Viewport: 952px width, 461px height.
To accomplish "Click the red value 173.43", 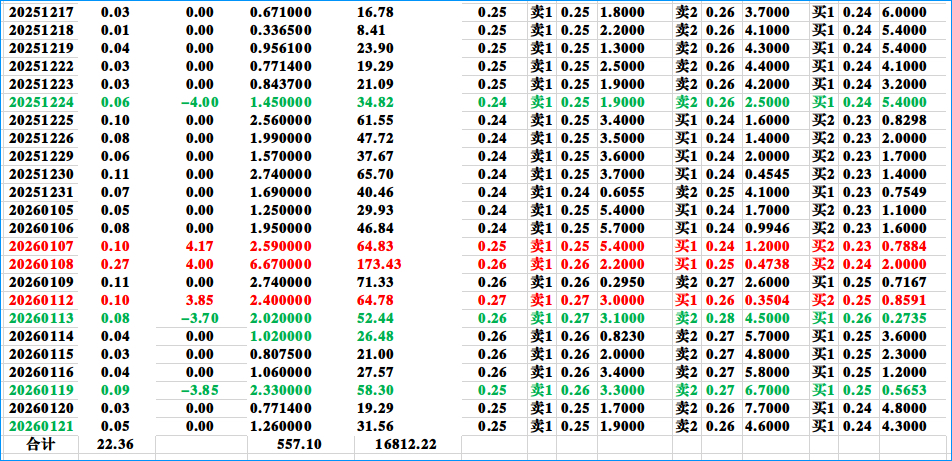I will tap(379, 265).
